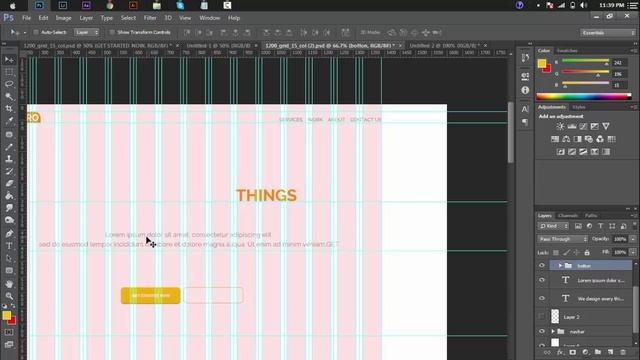Viewport: 640px width, 360px height.
Task: Click the red R color slider
Action: click(585, 62)
